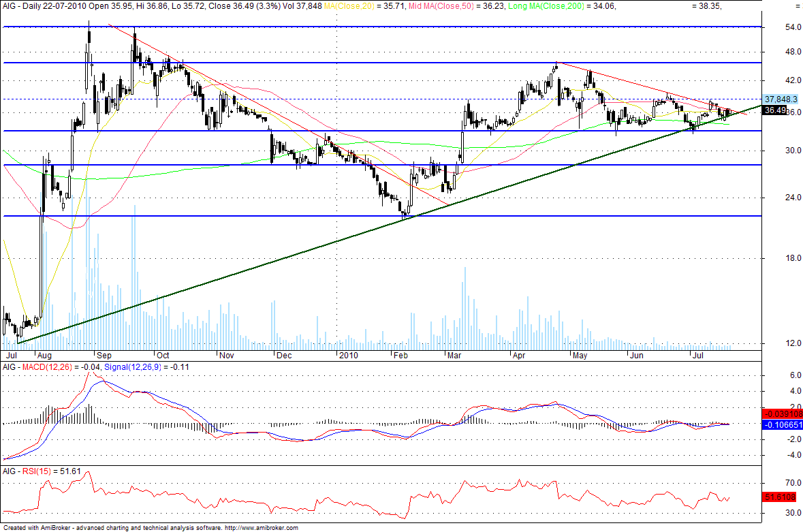Viewport: 803px width, 532px height.
Task: Click the "Dec" month label on the time axis
Action: tap(284, 356)
